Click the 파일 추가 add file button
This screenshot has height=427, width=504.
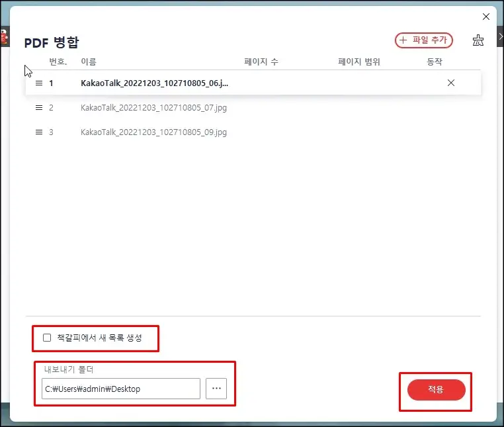tap(424, 40)
